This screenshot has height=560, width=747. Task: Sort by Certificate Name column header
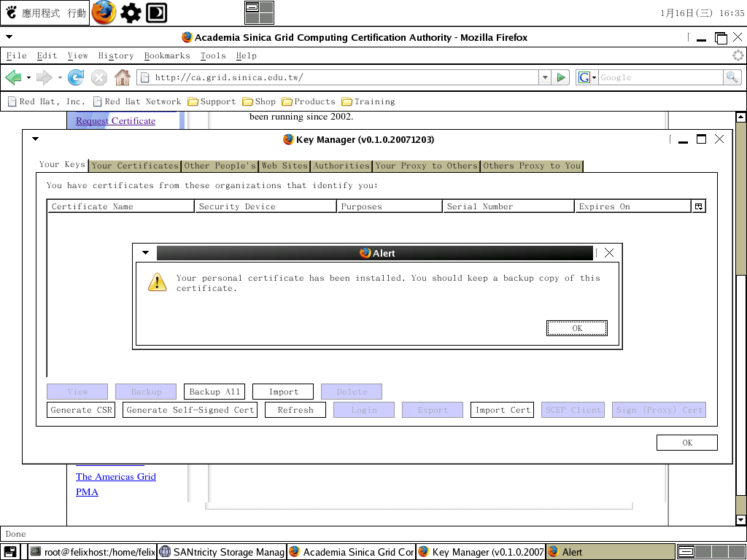point(120,206)
